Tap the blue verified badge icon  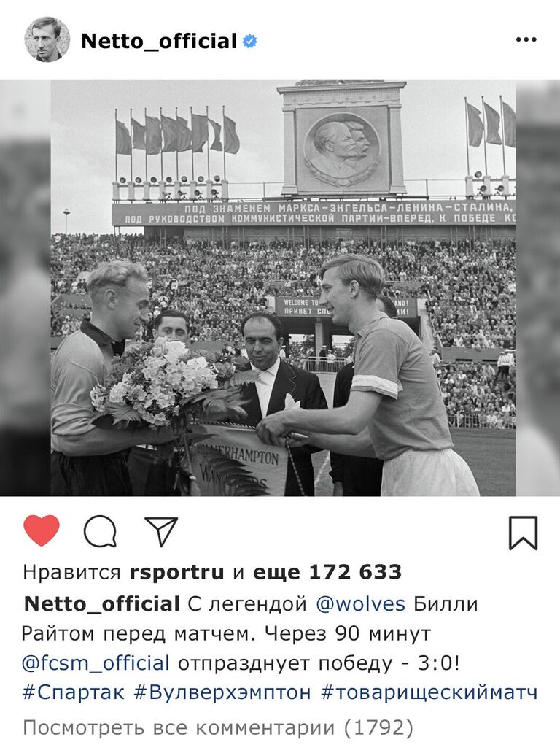[249, 42]
